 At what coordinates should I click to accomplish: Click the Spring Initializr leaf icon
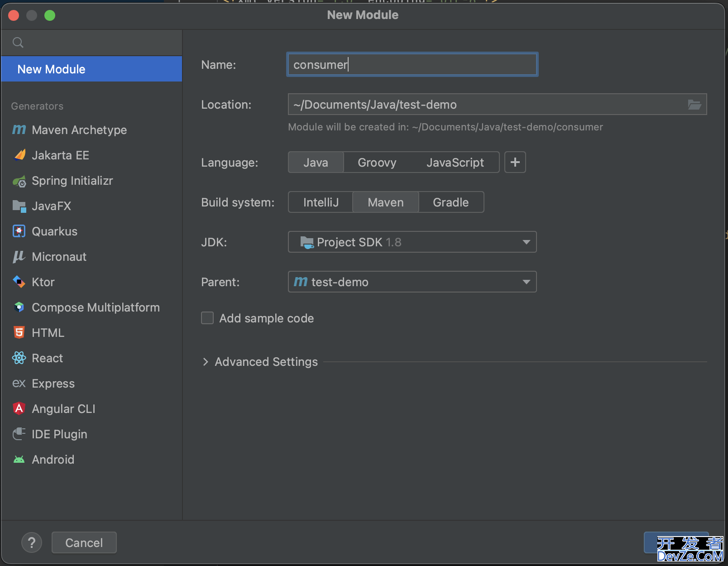point(19,181)
